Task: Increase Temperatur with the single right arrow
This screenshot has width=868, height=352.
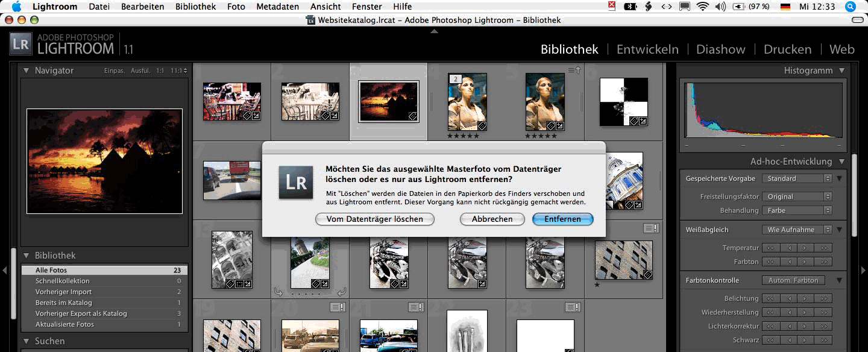Action: pyautogui.click(x=805, y=248)
